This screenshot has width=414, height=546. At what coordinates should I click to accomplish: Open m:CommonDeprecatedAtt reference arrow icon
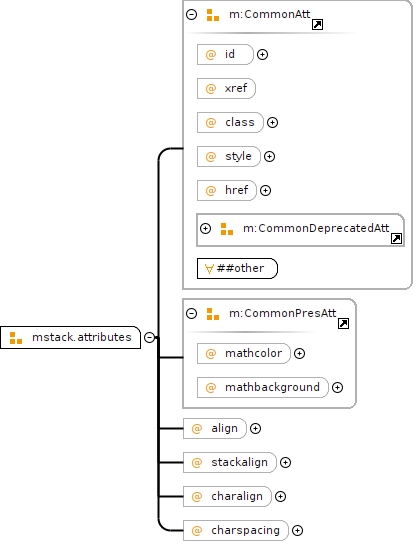pyautogui.click(x=396, y=239)
